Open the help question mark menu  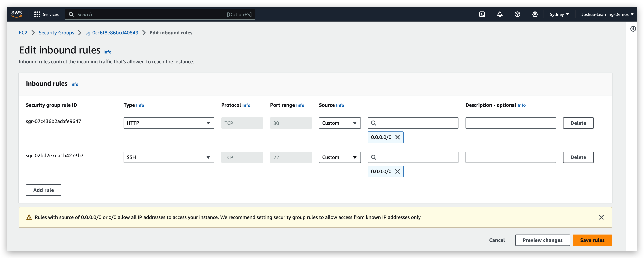tap(517, 14)
